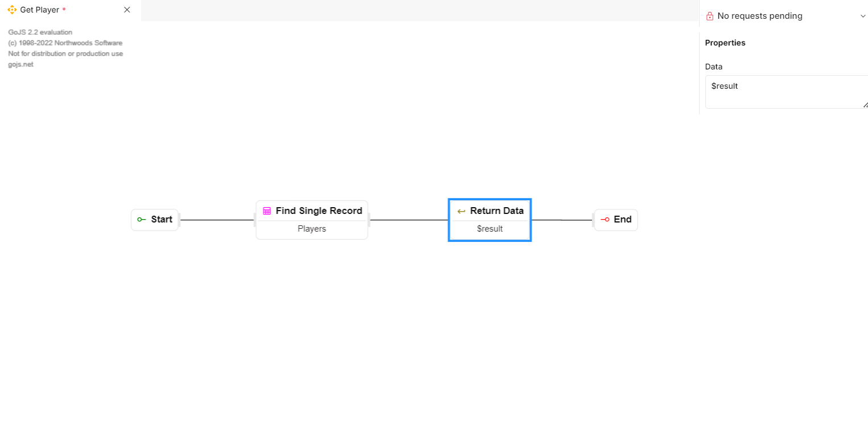Image resolution: width=868 pixels, height=445 pixels.
Task: Select the green Start node icon
Action: [x=142, y=220]
